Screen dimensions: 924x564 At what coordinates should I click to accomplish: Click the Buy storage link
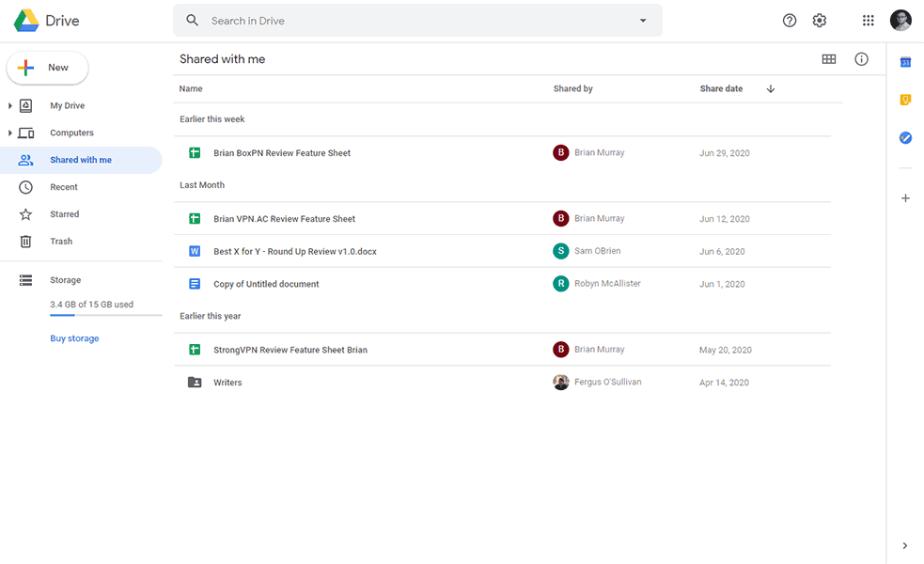coord(74,337)
